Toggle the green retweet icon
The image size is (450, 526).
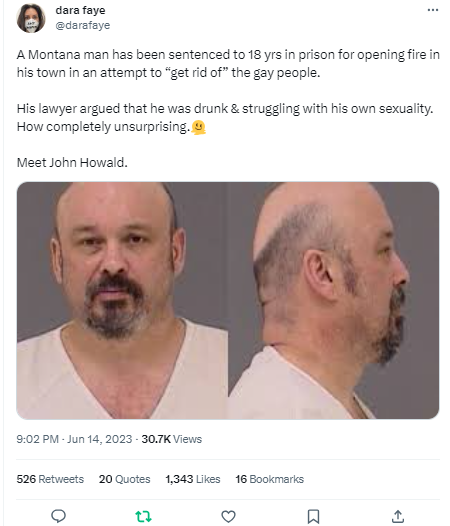point(143,516)
